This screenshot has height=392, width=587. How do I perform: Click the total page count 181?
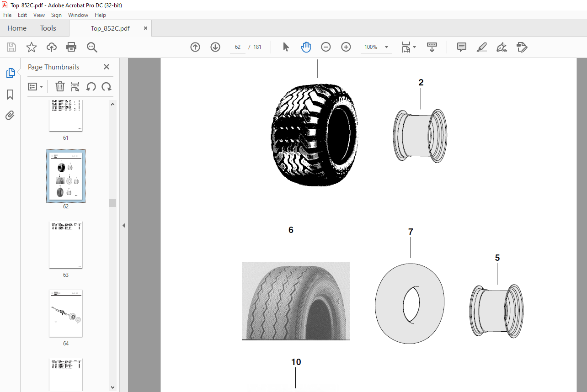(x=257, y=47)
